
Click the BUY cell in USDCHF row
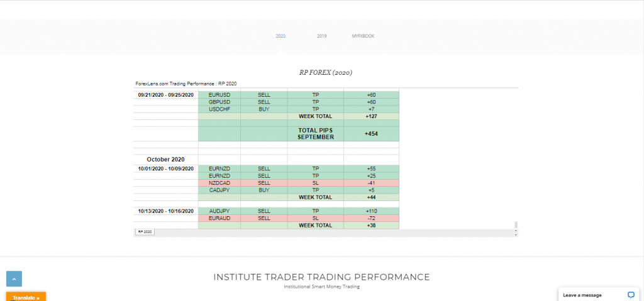[264, 109]
